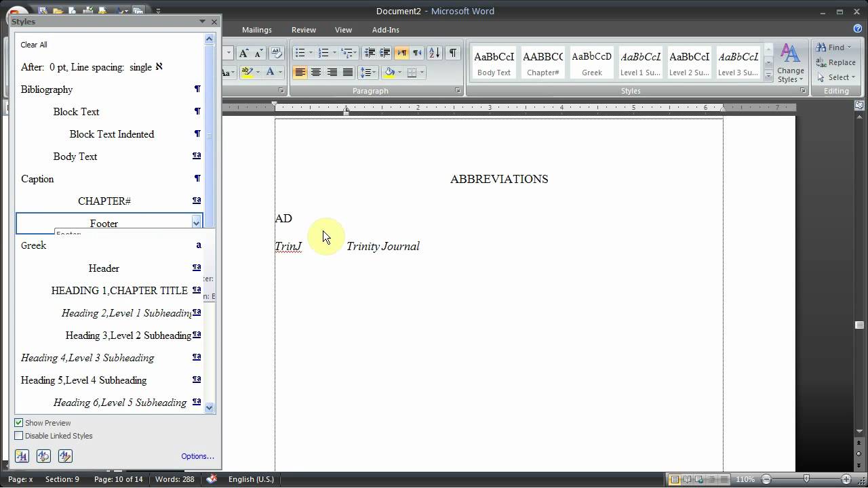This screenshot has height=488, width=868.
Task: Click the font color A button
Action: [x=270, y=72]
